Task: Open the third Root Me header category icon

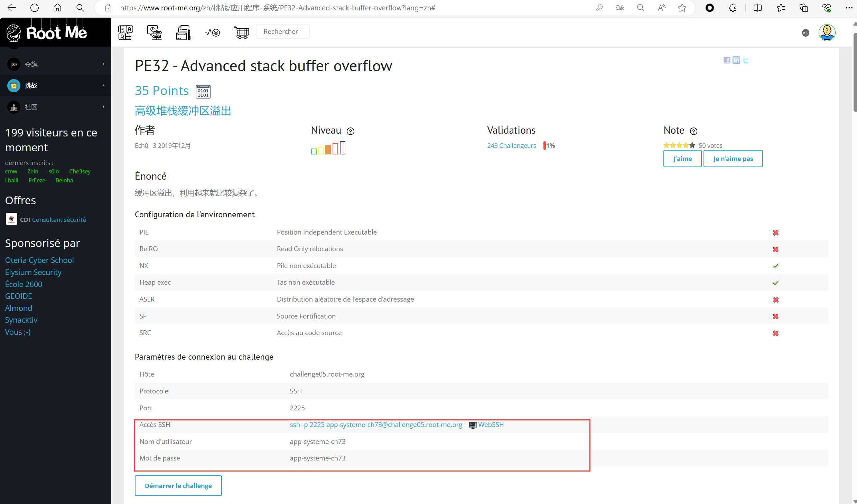Action: pos(184,32)
